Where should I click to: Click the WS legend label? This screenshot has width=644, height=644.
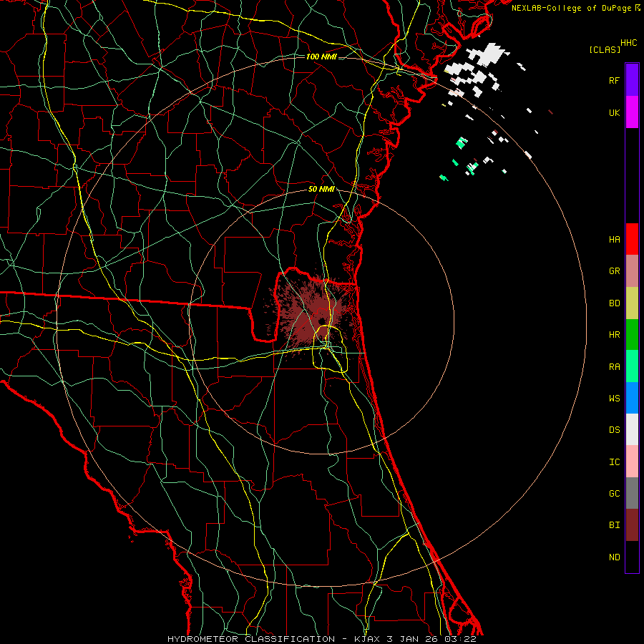pos(614,398)
